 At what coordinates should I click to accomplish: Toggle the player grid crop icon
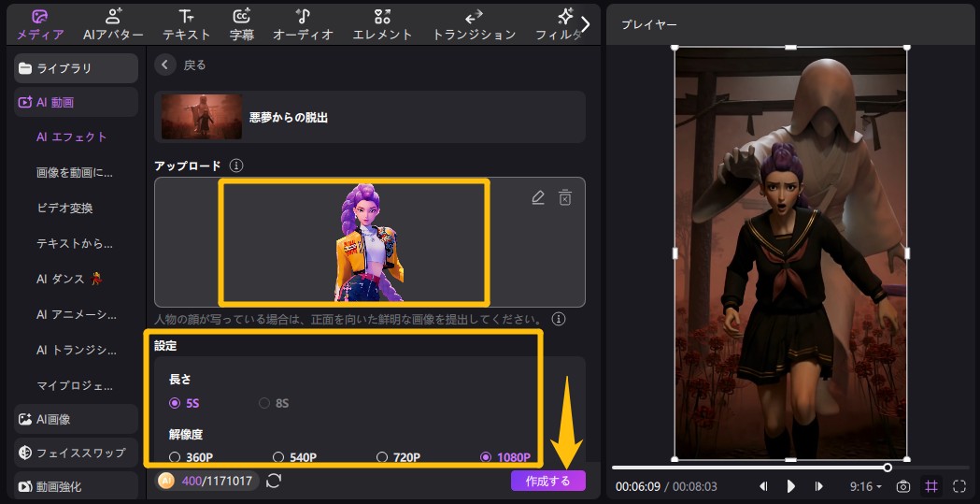(x=931, y=486)
